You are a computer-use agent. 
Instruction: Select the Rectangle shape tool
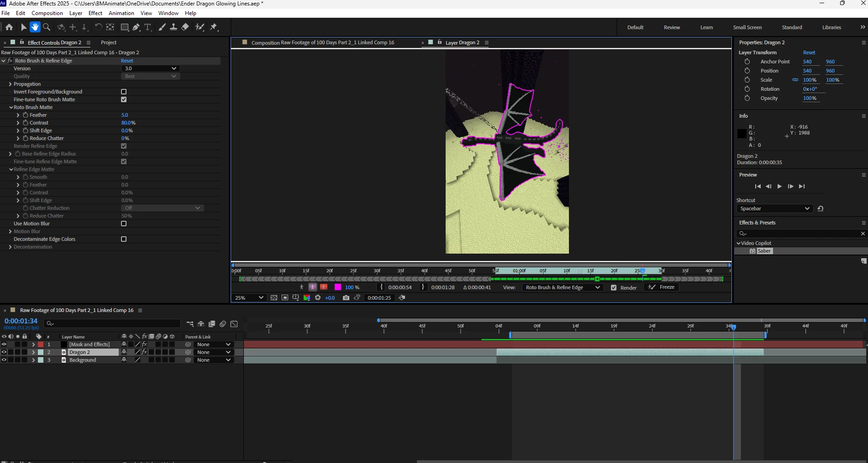[x=124, y=27]
